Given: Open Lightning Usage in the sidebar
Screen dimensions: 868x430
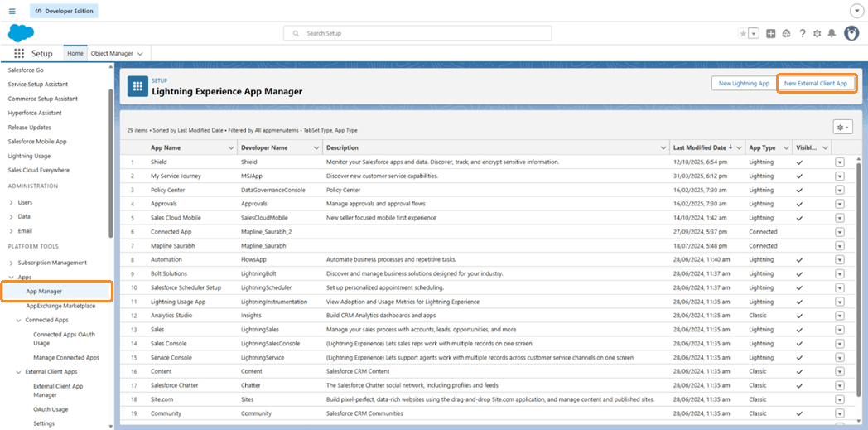Looking at the screenshot, I should [27, 156].
